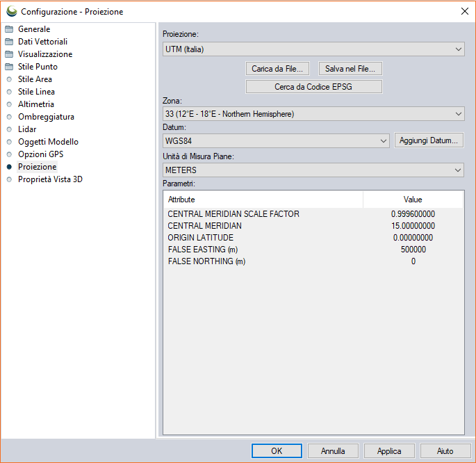The width and height of the screenshot is (476, 463).
Task: Go to Altimetria settings page
Action: point(35,104)
